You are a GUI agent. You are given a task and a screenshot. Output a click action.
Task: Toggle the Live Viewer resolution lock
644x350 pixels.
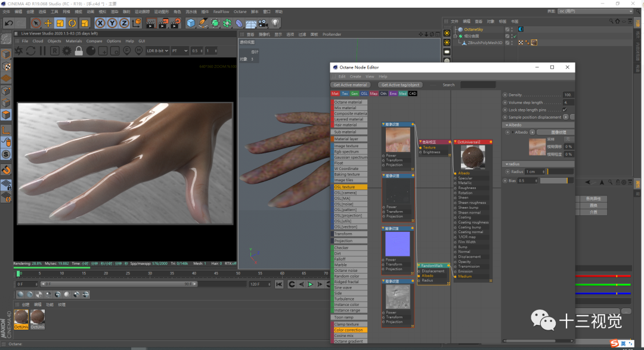(79, 51)
